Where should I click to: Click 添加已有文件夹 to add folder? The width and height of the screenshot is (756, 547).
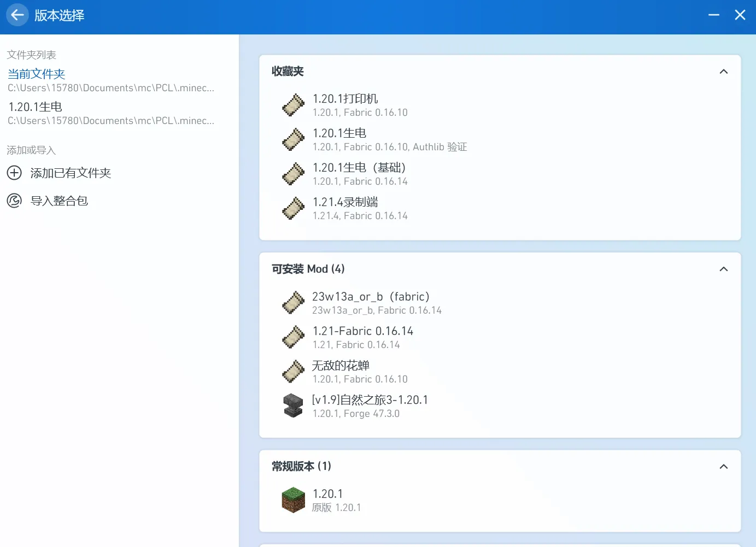(x=71, y=173)
